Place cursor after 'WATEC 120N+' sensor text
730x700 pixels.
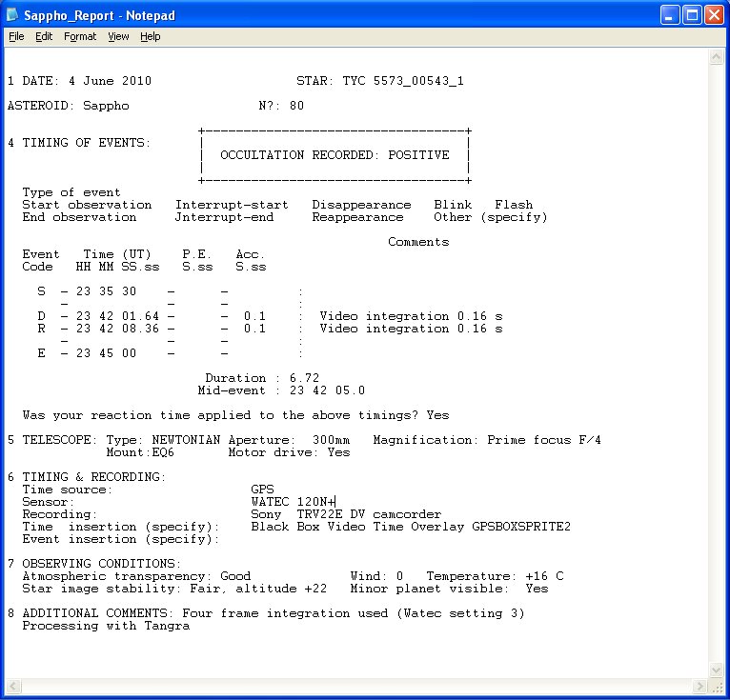pyautogui.click(x=335, y=502)
